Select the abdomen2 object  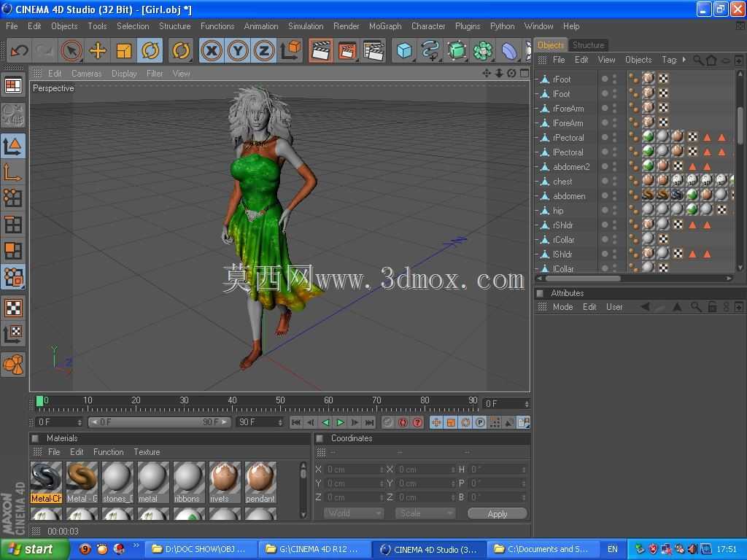(571, 167)
